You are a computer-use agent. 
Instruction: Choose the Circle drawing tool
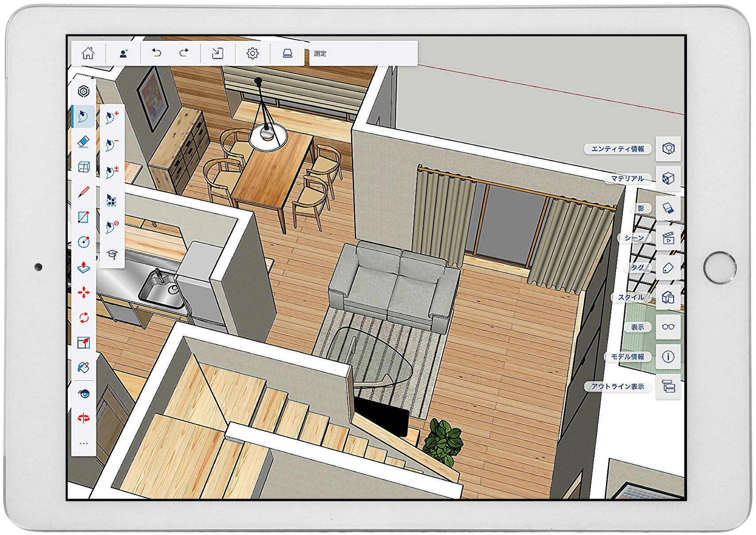[83, 242]
